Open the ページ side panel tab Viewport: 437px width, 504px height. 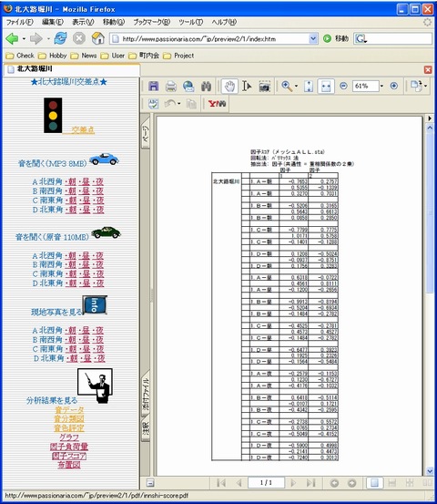click(x=146, y=133)
